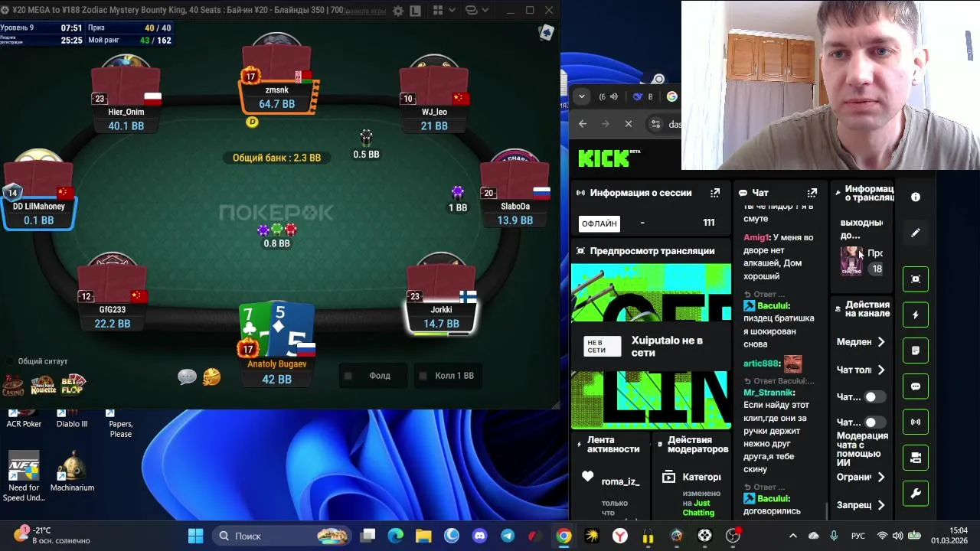
Task: Click SlaboDa's stack 13.9 BB
Action: [x=515, y=220]
